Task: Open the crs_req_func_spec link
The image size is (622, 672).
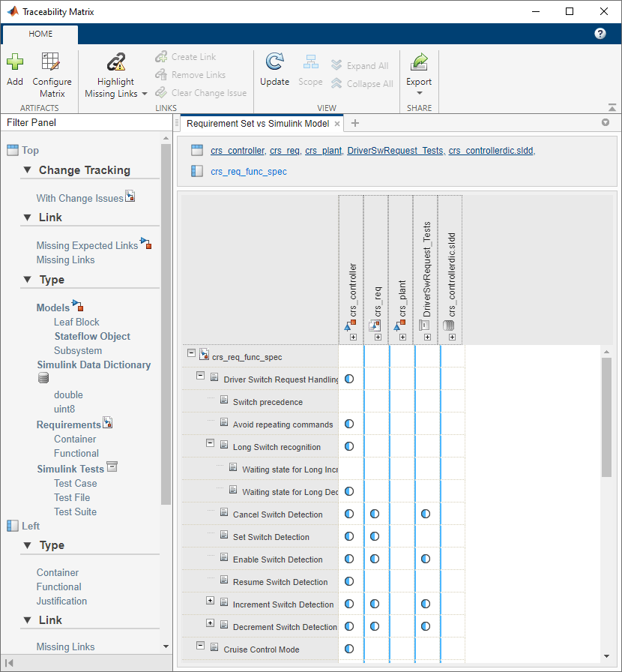Action: tap(249, 172)
